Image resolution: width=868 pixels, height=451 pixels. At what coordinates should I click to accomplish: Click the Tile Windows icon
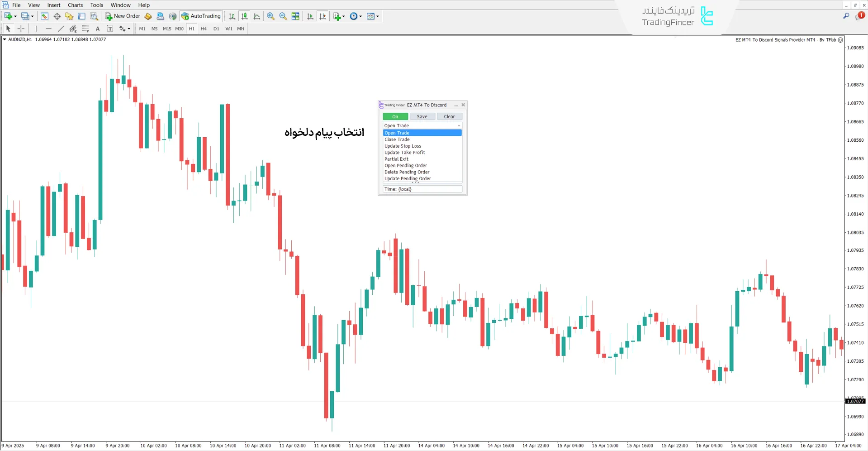tap(295, 16)
